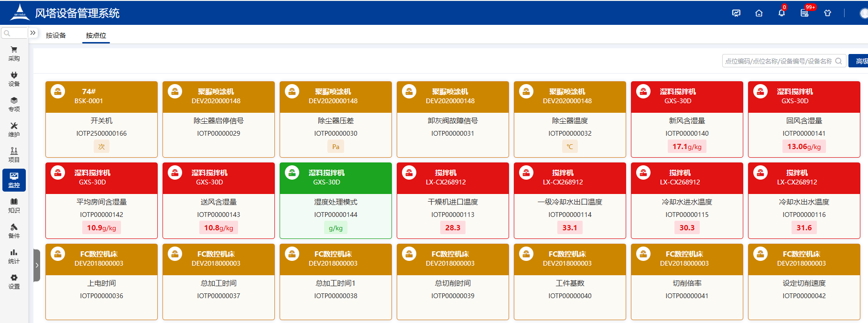Click the 工件基数 point name
Viewport: 868px width, 323px height.
pos(570,283)
